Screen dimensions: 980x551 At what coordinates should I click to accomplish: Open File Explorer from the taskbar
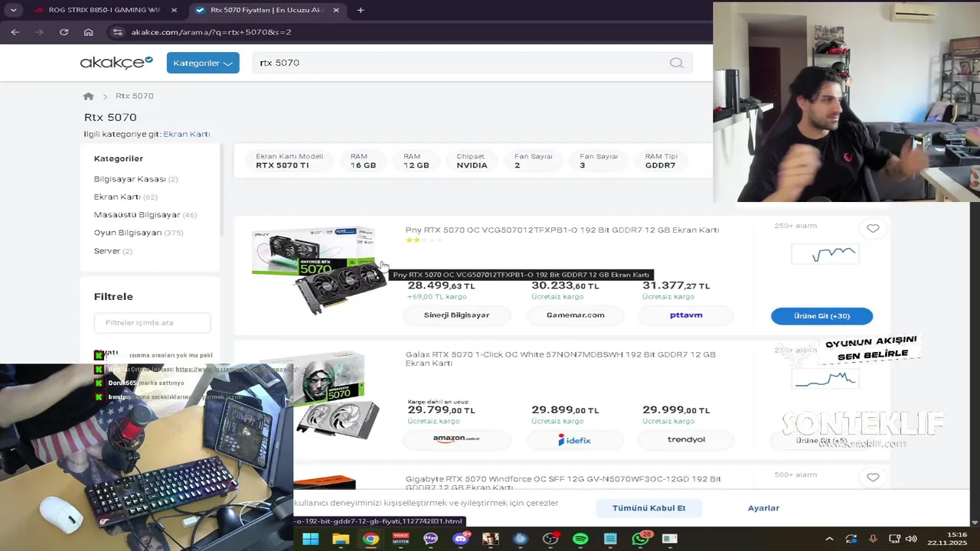click(x=341, y=539)
